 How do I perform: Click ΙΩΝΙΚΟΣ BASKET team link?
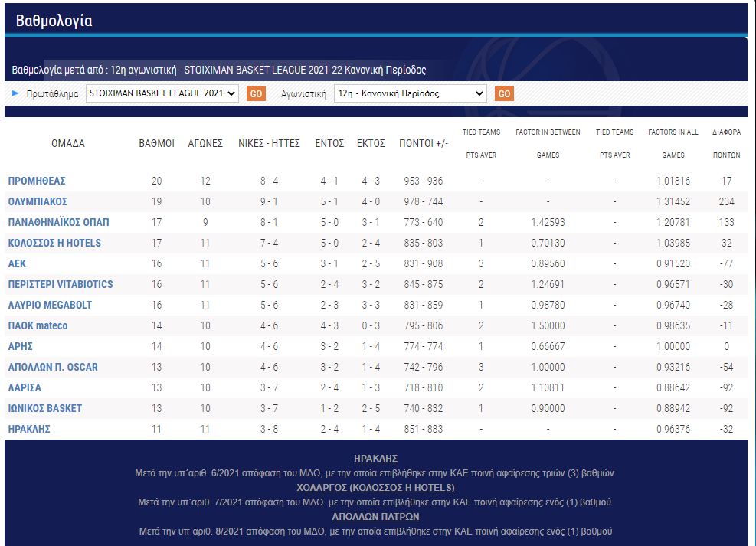[44, 408]
